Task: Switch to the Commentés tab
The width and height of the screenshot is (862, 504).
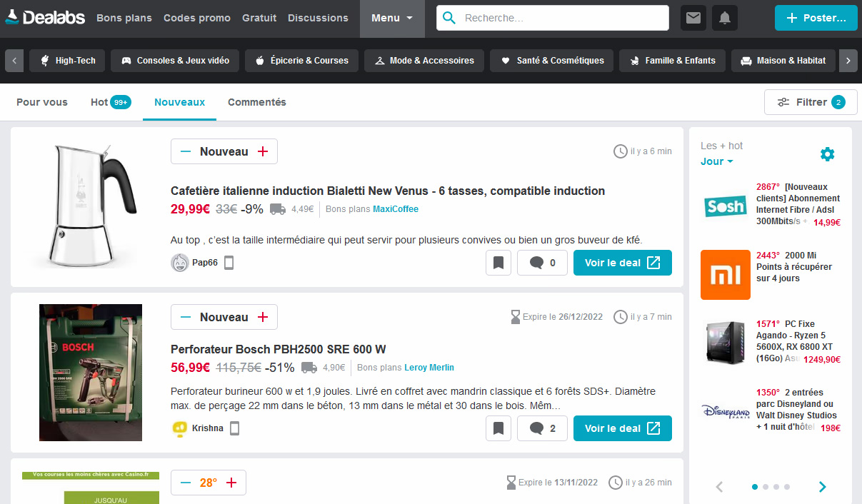Action: [257, 102]
